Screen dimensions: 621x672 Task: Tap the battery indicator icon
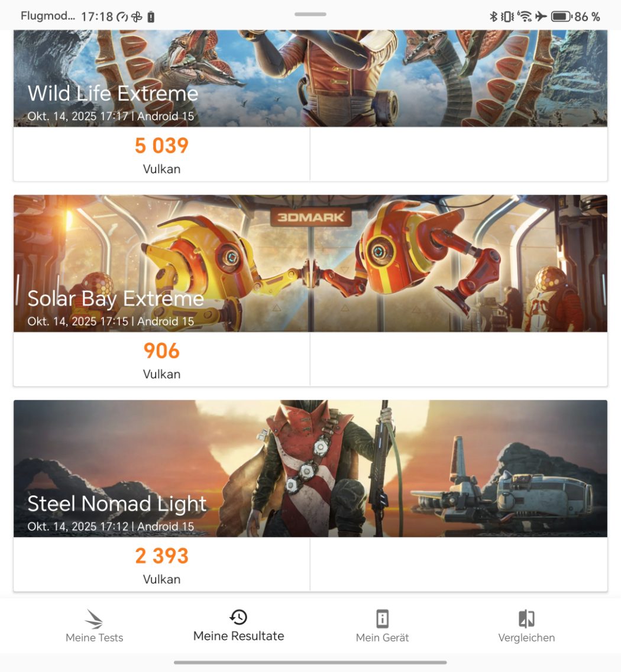pyautogui.click(x=561, y=17)
